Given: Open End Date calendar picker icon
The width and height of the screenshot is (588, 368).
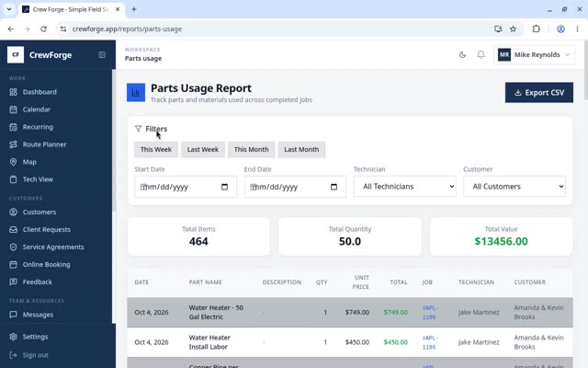Looking at the screenshot, I should tap(334, 187).
